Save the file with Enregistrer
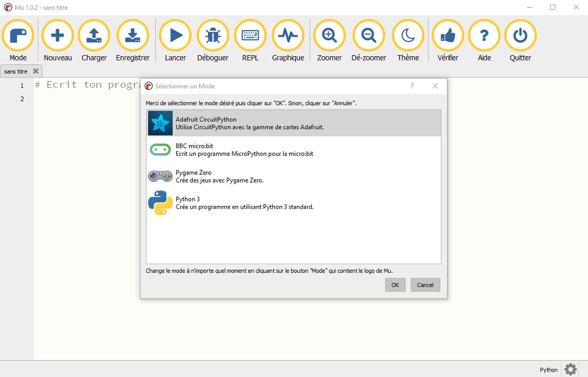The image size is (588, 377). [133, 40]
